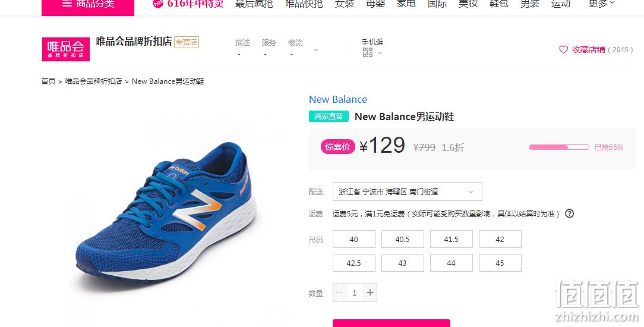644x327 pixels.
Task: Click the New Balance brand link
Action: coord(337,99)
